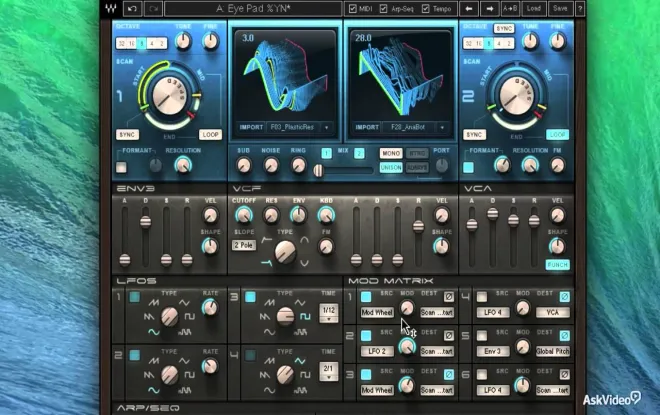This screenshot has width=660, height=415.
Task: Select square waveform icon for LFO 3
Action: 306,316
